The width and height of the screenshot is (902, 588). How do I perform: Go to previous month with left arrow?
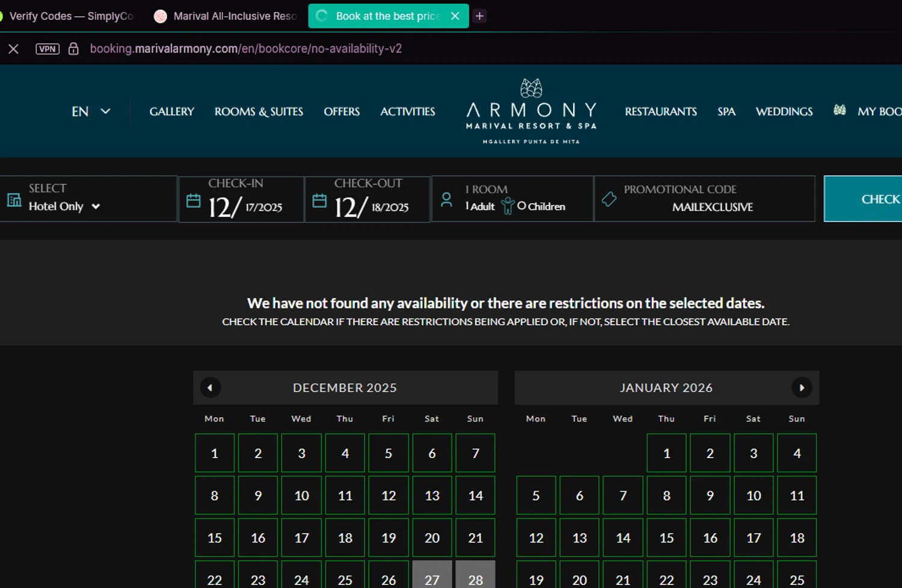point(210,388)
